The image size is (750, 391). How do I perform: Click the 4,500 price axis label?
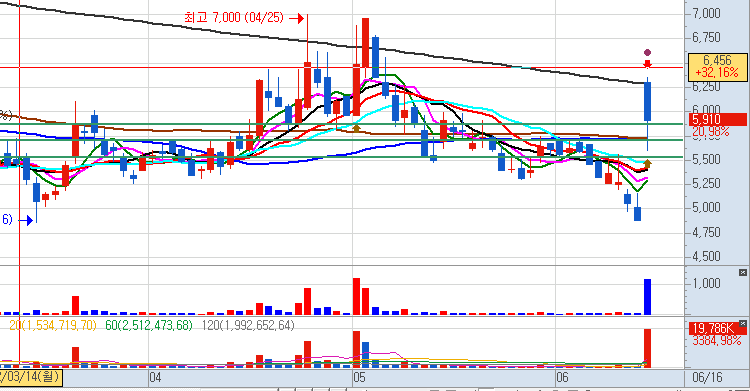click(x=706, y=257)
